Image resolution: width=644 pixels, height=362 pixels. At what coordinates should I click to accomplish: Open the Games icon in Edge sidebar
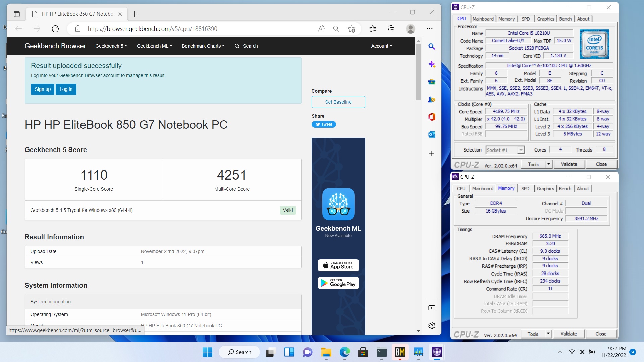(432, 100)
